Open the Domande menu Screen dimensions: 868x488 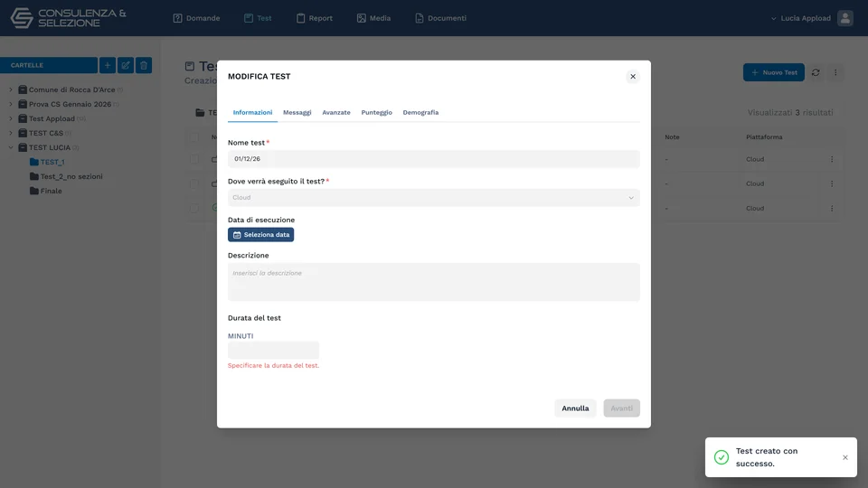[x=196, y=18]
